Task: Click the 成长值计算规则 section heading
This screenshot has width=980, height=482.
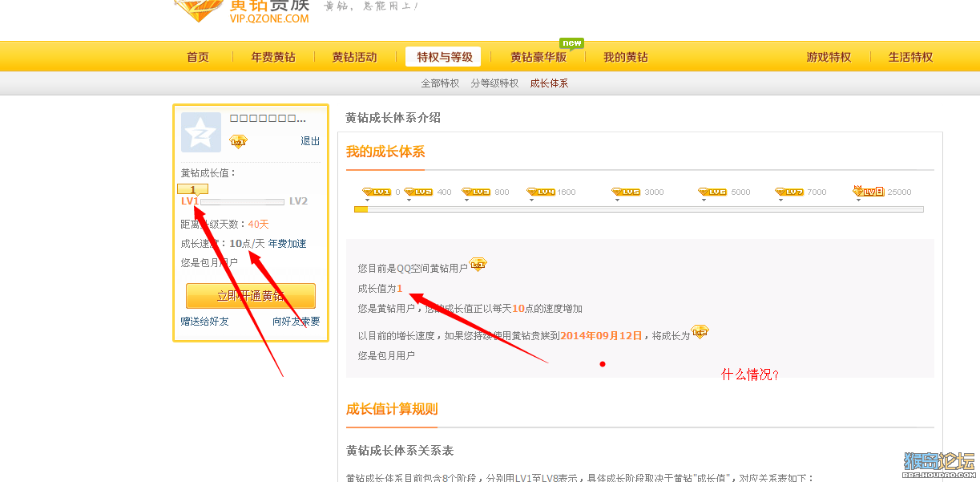Action: 392,409
